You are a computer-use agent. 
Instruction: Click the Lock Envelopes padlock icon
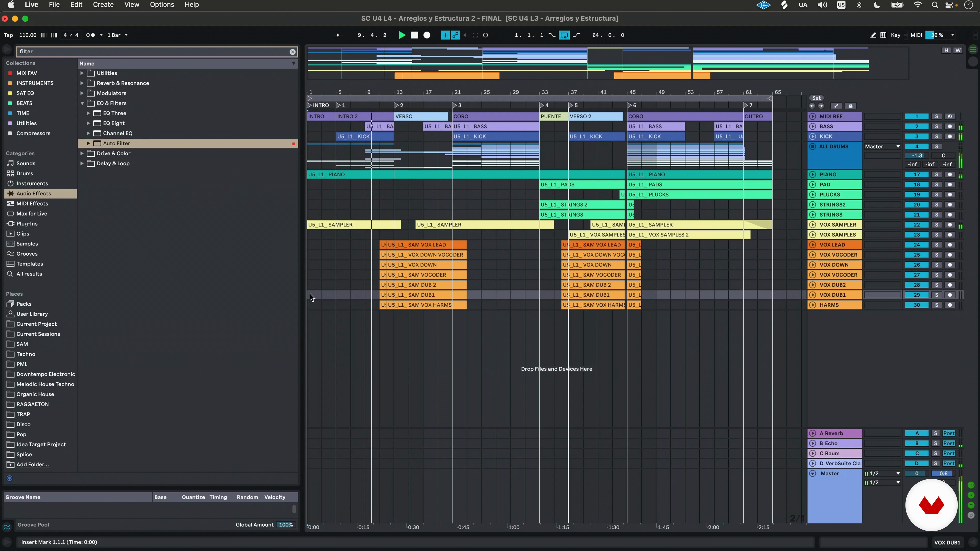(x=851, y=106)
